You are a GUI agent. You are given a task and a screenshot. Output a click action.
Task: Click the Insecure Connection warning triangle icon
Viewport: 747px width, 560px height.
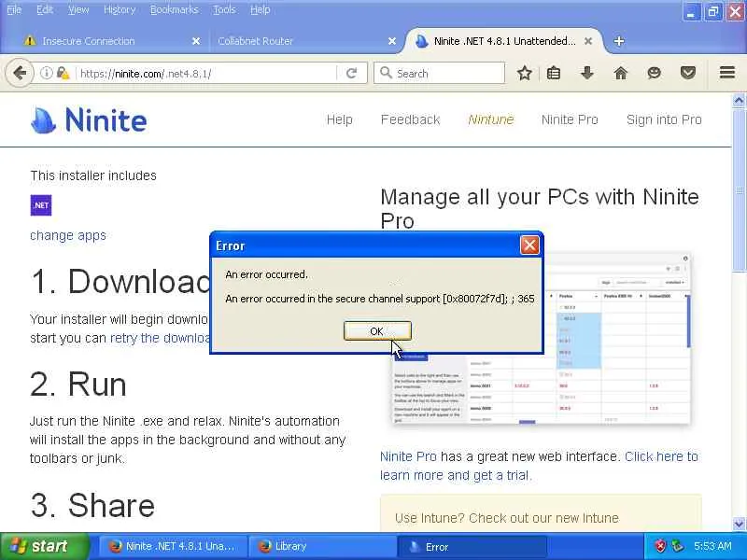(30, 41)
